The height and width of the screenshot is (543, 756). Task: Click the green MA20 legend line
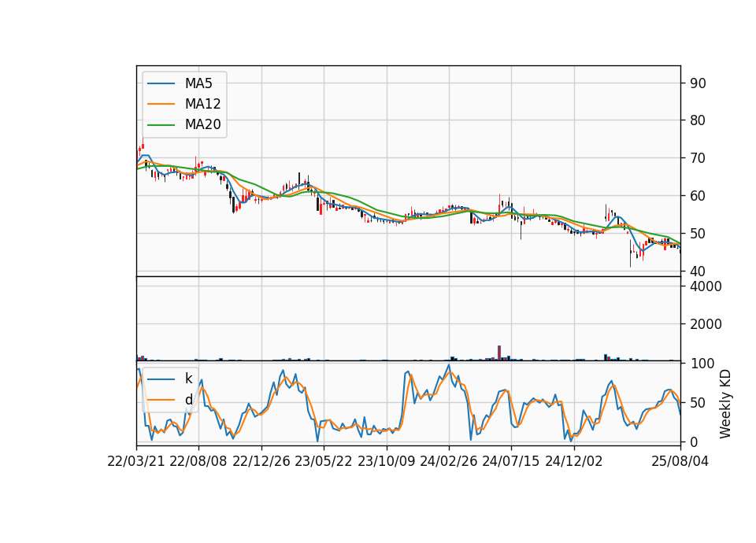(x=161, y=125)
